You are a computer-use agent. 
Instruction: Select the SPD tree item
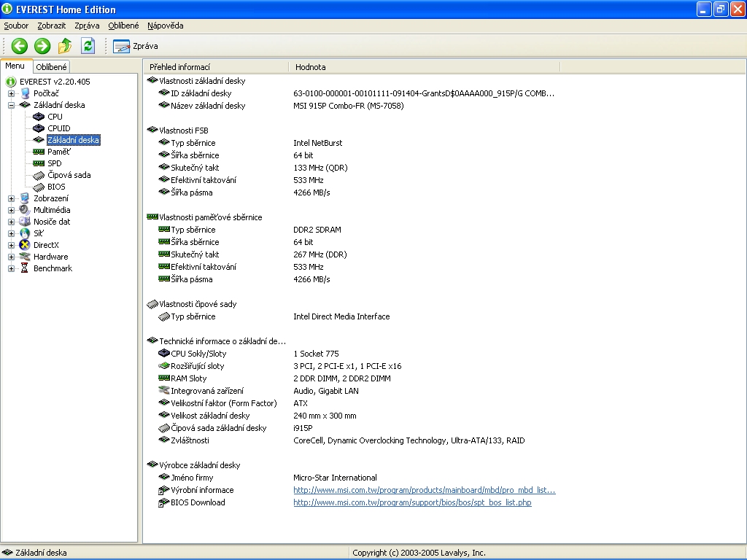(x=54, y=163)
